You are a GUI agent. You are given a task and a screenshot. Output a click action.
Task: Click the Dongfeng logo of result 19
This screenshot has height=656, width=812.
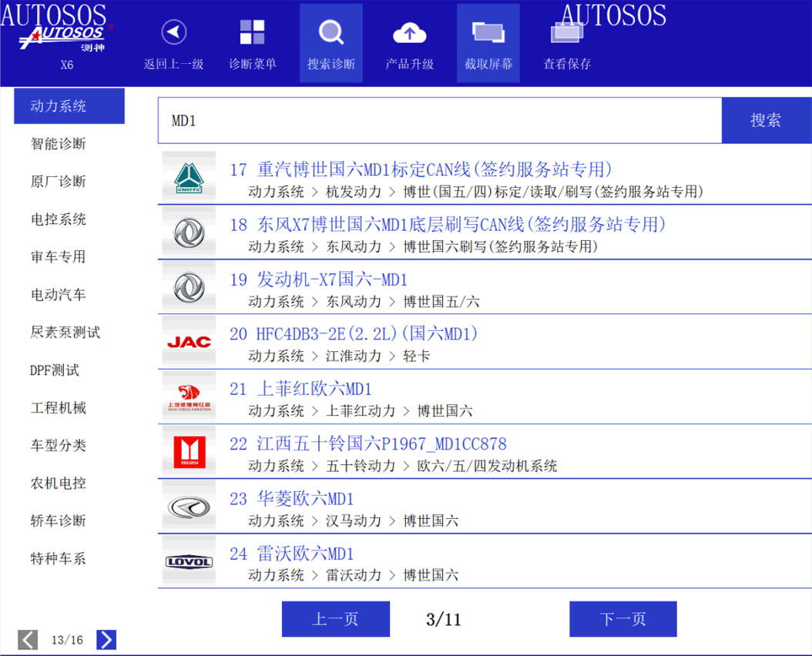[x=189, y=287]
